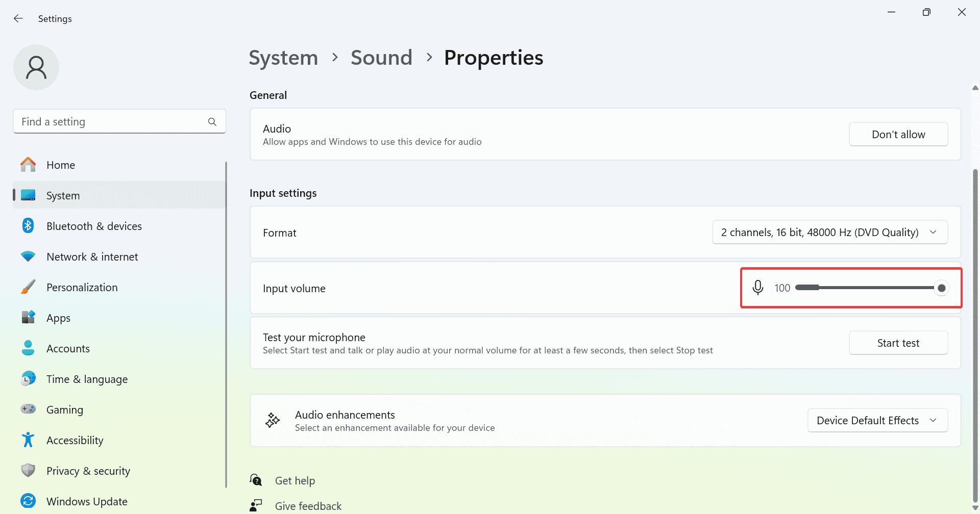Close the Settings window

point(962,12)
